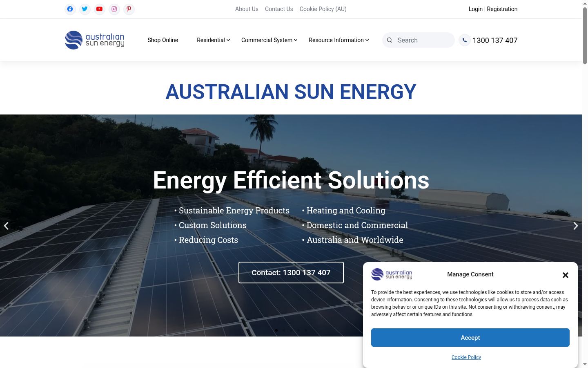Screen dimensions: 588x368
Task: Open the Instagram social link
Action: (114, 9)
